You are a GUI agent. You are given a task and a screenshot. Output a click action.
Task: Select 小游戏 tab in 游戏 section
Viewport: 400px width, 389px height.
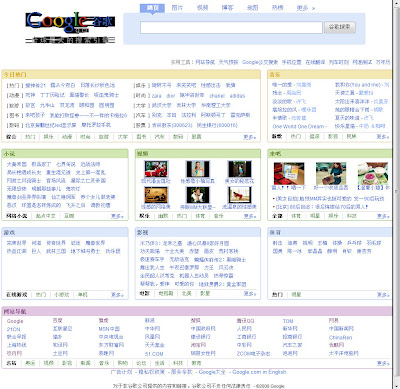(x=62, y=295)
